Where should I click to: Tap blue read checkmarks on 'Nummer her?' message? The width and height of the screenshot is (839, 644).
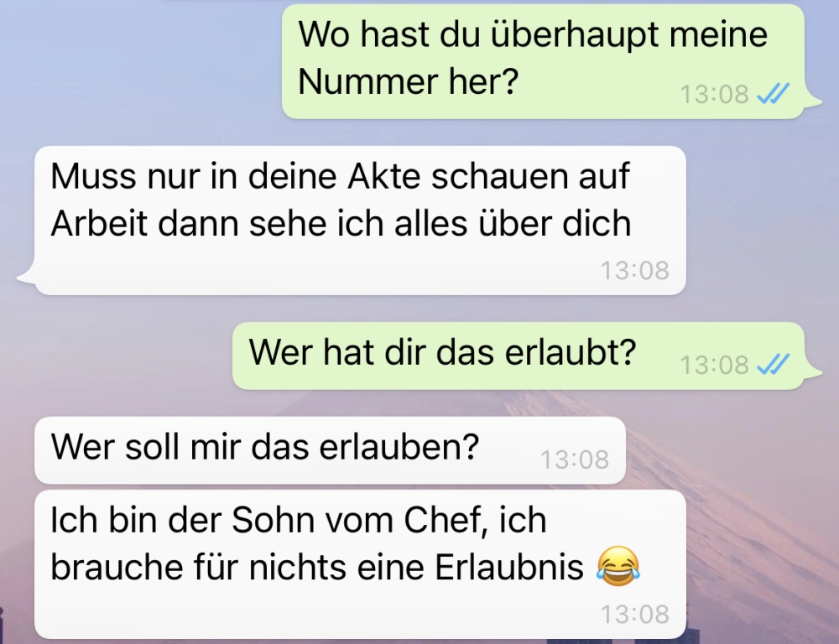tap(773, 94)
